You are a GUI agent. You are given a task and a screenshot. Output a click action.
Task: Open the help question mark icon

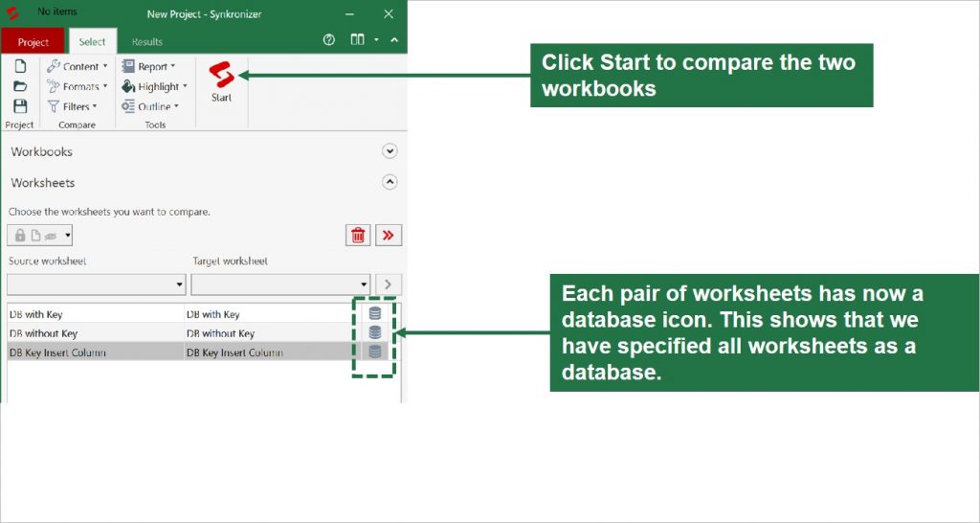pyautogui.click(x=329, y=40)
